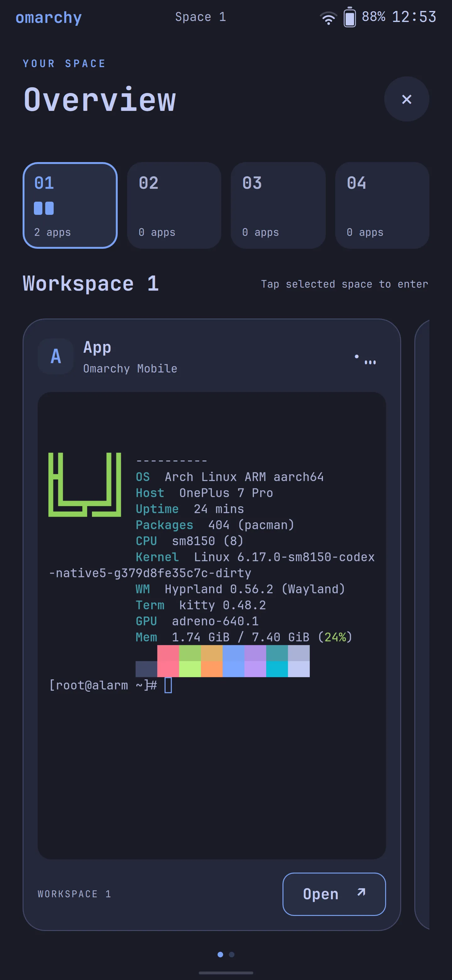This screenshot has height=980, width=452.
Task: Switch to workspace 03
Action: click(x=278, y=205)
